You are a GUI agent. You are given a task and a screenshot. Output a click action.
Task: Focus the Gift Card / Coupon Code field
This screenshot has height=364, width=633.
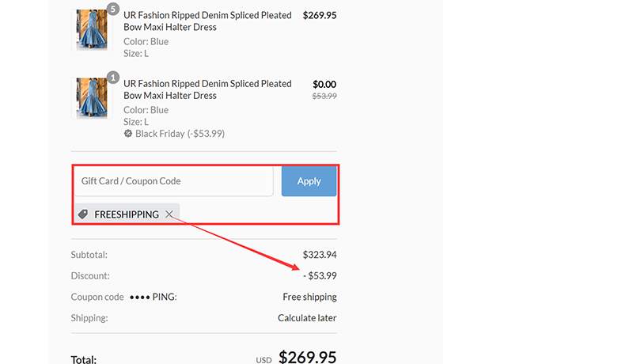[174, 181]
